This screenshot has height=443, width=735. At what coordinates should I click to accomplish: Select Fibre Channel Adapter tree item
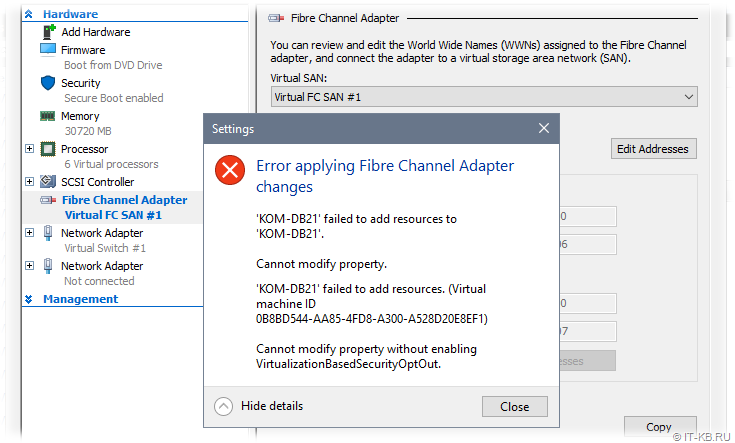click(125, 200)
